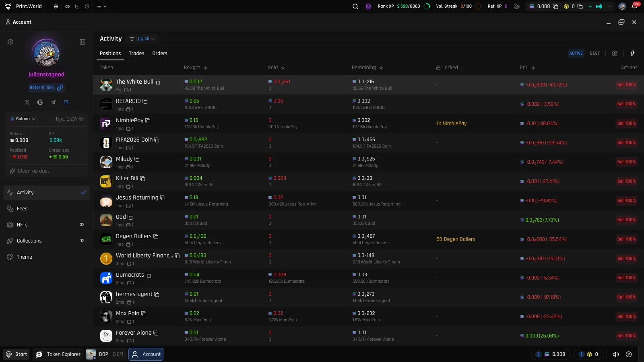Connect the X (Twitter) social account

click(27, 102)
